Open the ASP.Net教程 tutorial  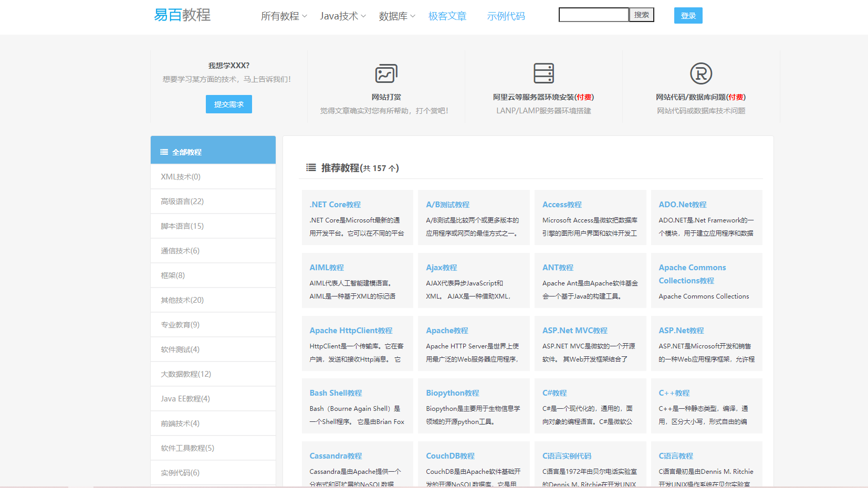click(x=681, y=331)
